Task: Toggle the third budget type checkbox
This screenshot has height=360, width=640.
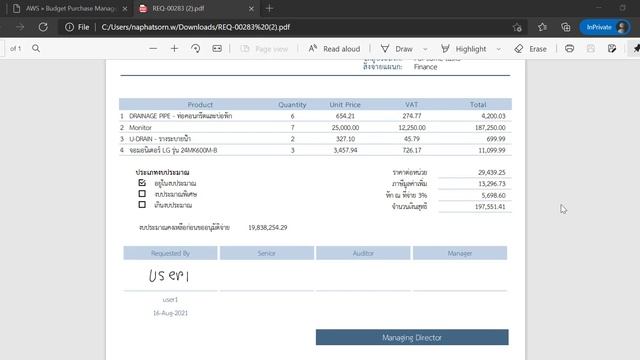Action: click(142, 204)
